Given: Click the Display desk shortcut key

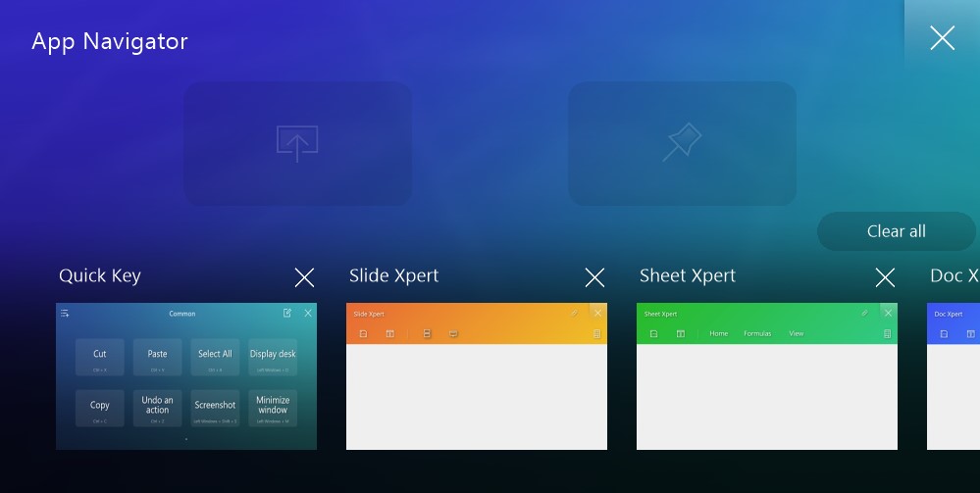Looking at the screenshot, I should [273, 358].
